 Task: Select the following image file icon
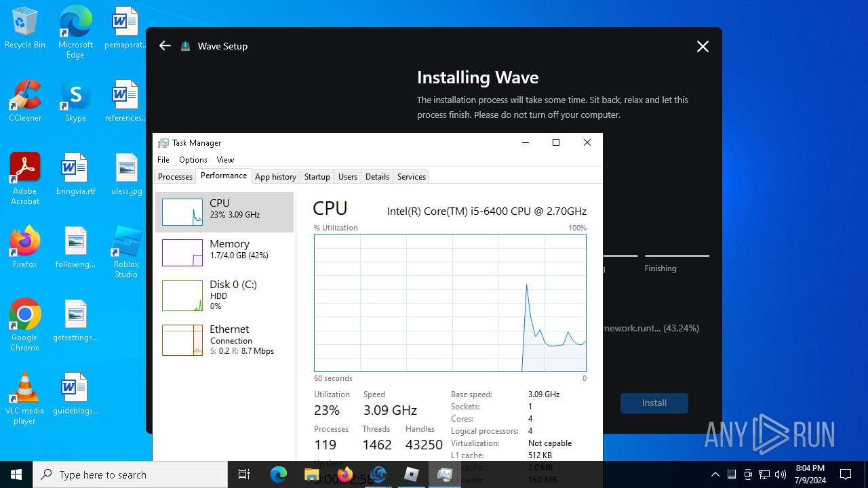point(75,247)
